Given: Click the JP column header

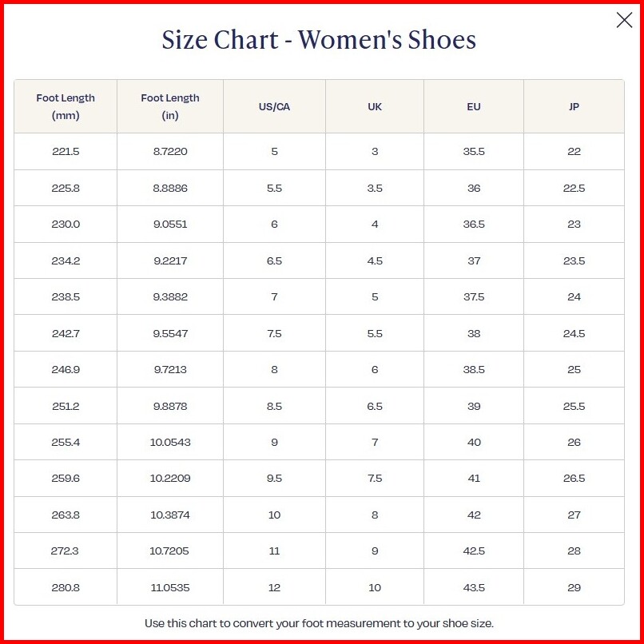Looking at the screenshot, I should click(x=574, y=107).
